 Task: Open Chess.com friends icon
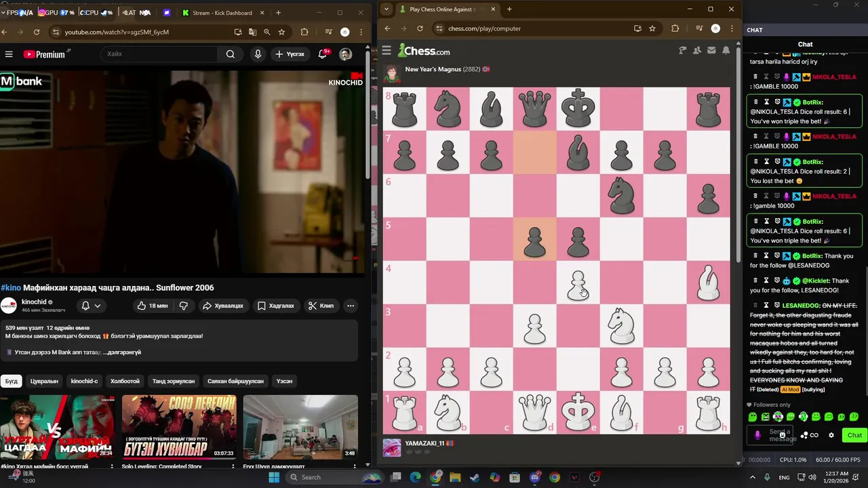tap(697, 50)
